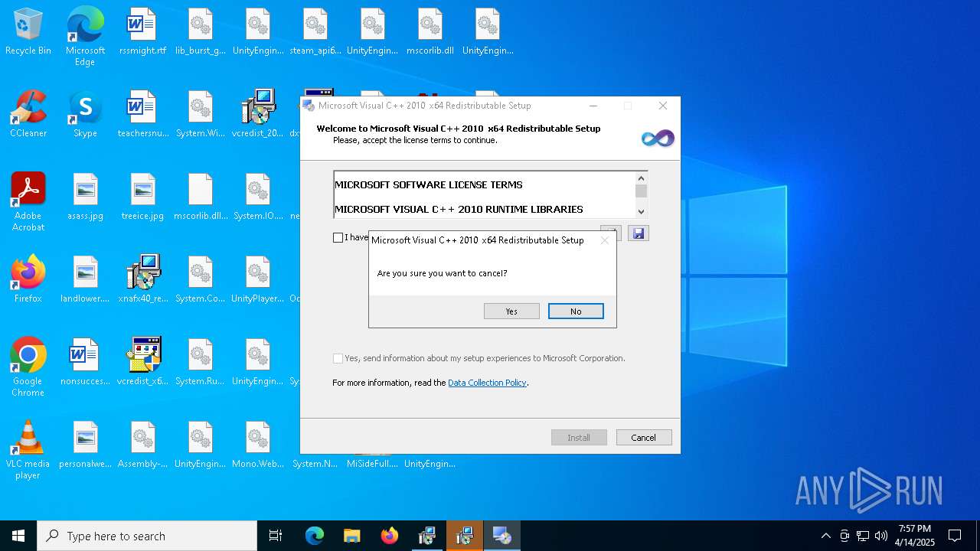
Task: Select the System.N... file icon
Action: coord(315,462)
